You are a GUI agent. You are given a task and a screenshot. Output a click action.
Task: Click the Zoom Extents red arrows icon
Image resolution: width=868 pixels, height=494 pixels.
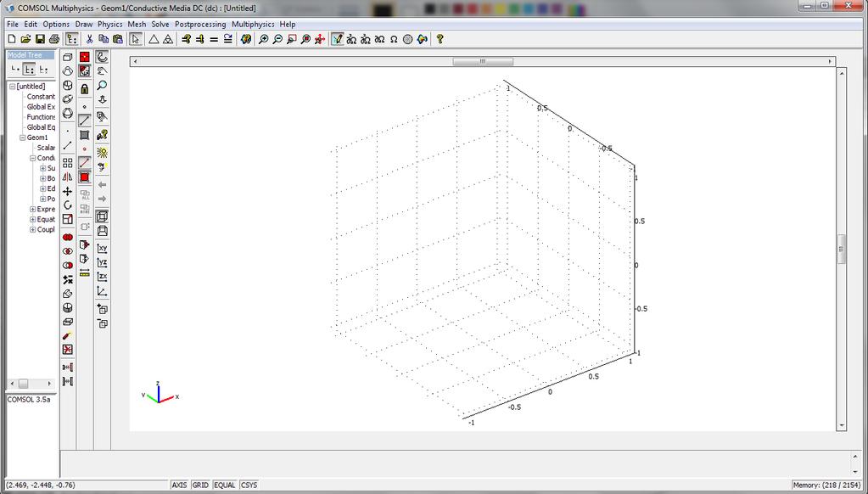[x=319, y=39]
